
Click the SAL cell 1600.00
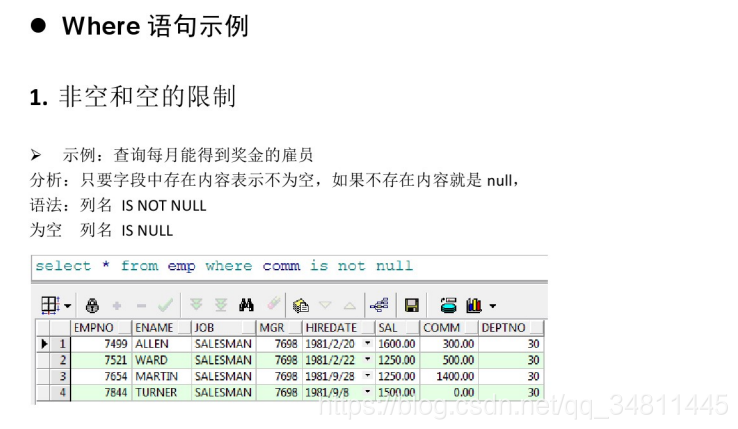(x=397, y=344)
